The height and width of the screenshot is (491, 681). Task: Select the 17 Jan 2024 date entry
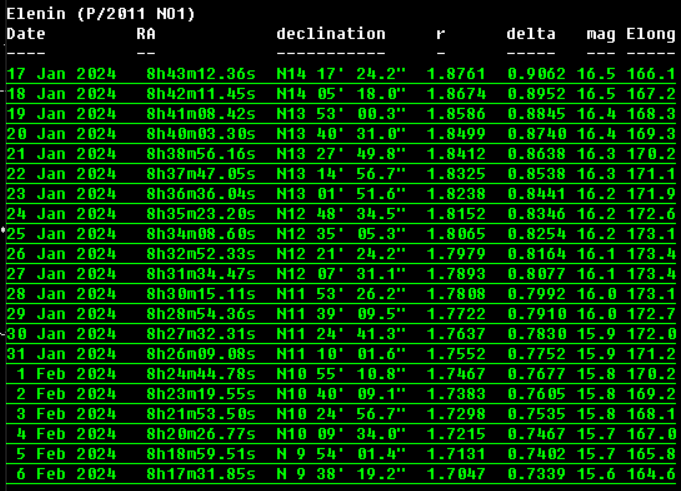(61, 74)
